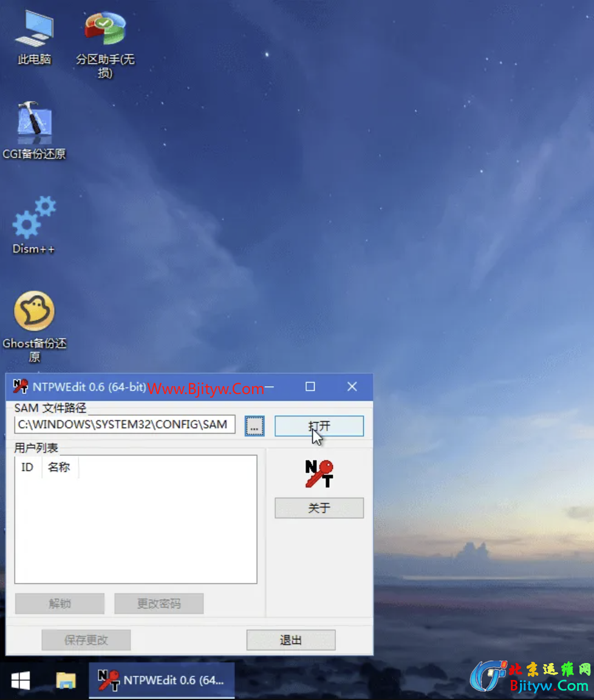Close the NTPWEdit window
The width and height of the screenshot is (594, 700).
[x=352, y=387]
